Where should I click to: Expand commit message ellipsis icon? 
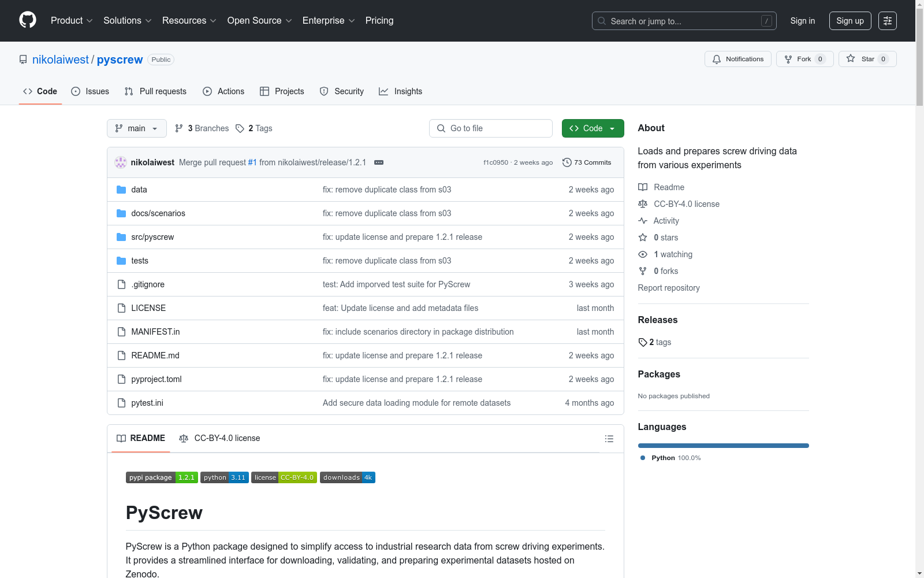(379, 162)
